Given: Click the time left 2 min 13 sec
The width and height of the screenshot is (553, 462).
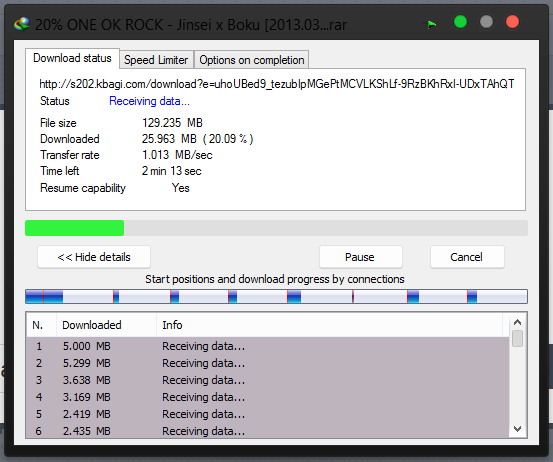Looking at the screenshot, I should (171, 171).
